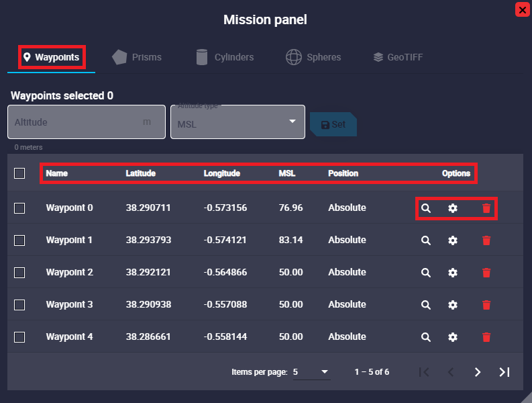The height and width of the screenshot is (403, 532).
Task: Switch to the Cylinders tab
Action: click(225, 57)
